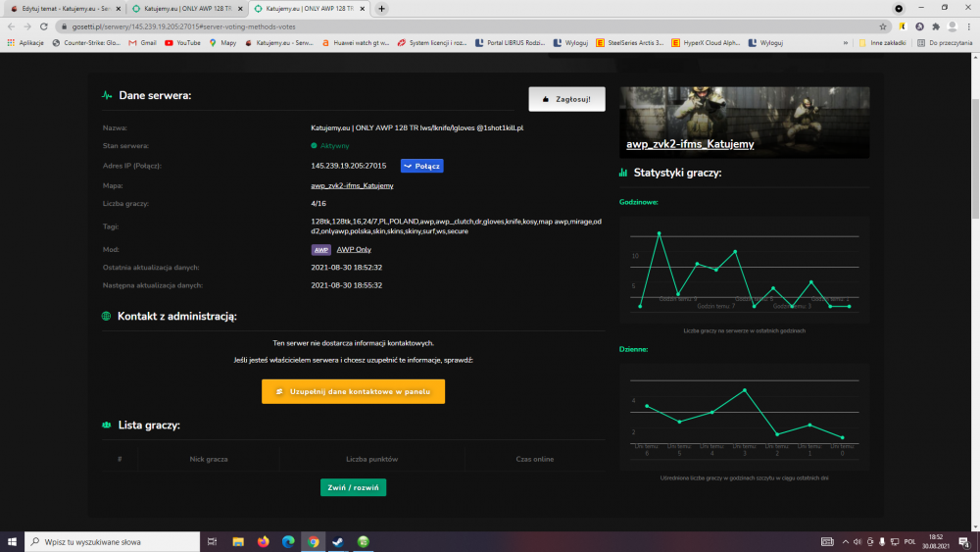Click the map banner title awp_zvk2-ifms_Katujemy

(690, 144)
